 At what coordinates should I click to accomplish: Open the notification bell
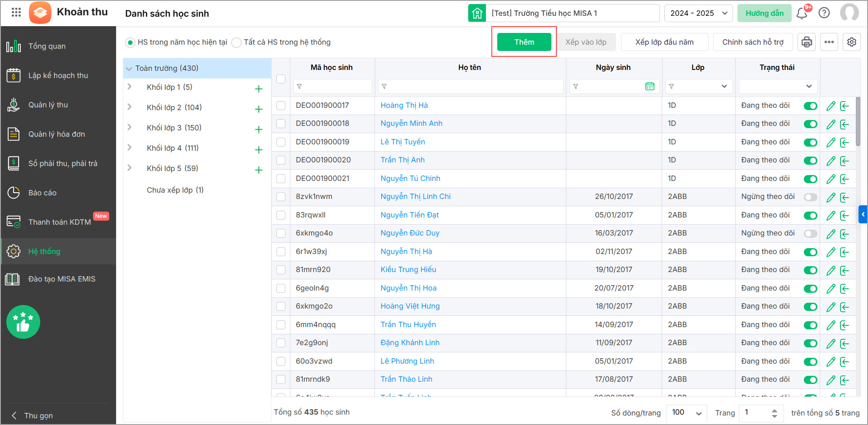point(802,13)
